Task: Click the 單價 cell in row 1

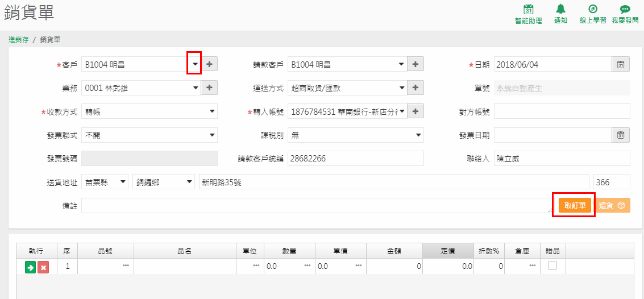Action: click(x=341, y=266)
